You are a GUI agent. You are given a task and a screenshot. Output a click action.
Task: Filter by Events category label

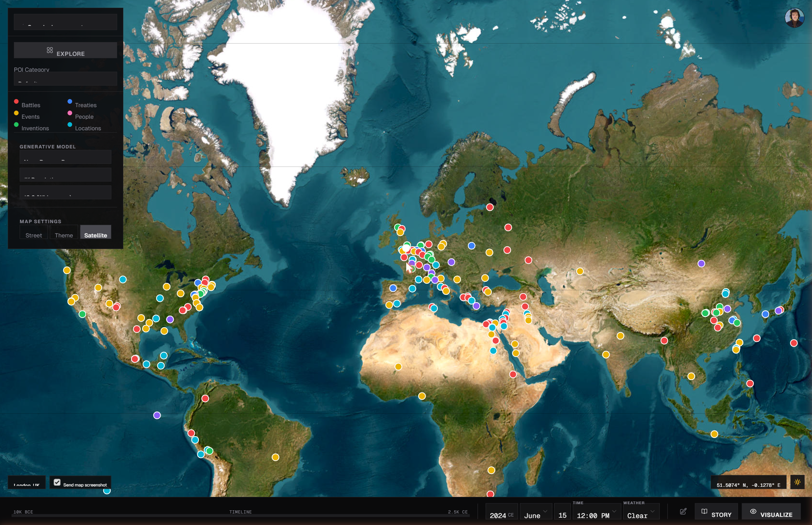pyautogui.click(x=30, y=117)
